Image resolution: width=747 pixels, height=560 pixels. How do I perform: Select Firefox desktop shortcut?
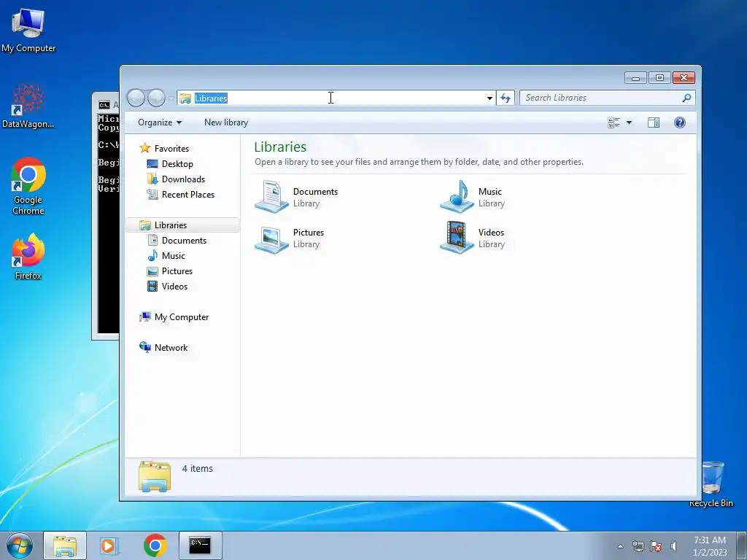(x=28, y=257)
